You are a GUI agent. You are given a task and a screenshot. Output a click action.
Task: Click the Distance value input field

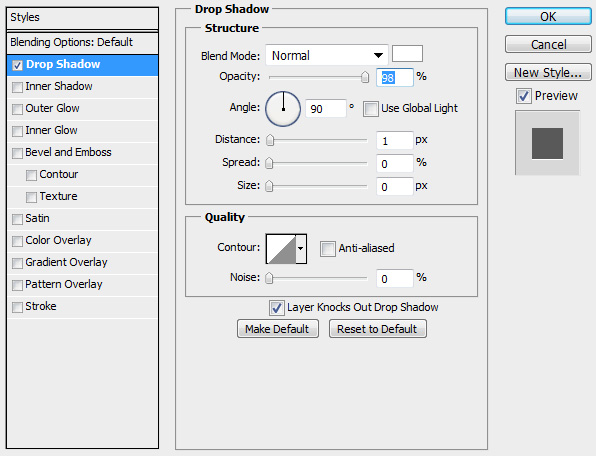[x=395, y=141]
